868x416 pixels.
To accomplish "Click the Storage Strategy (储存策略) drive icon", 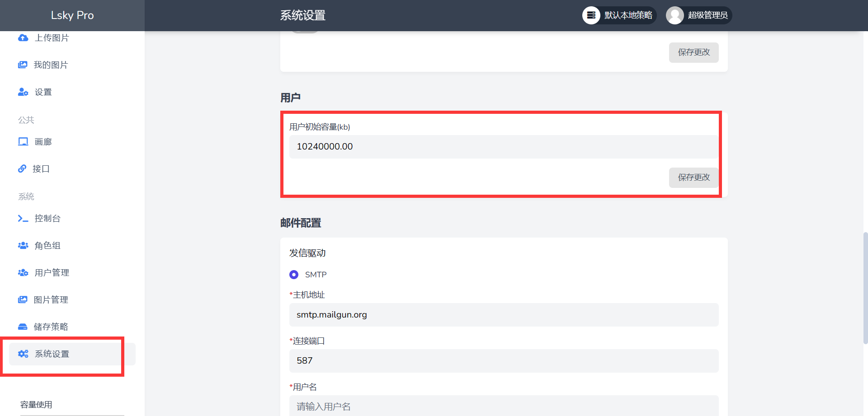I will point(23,327).
